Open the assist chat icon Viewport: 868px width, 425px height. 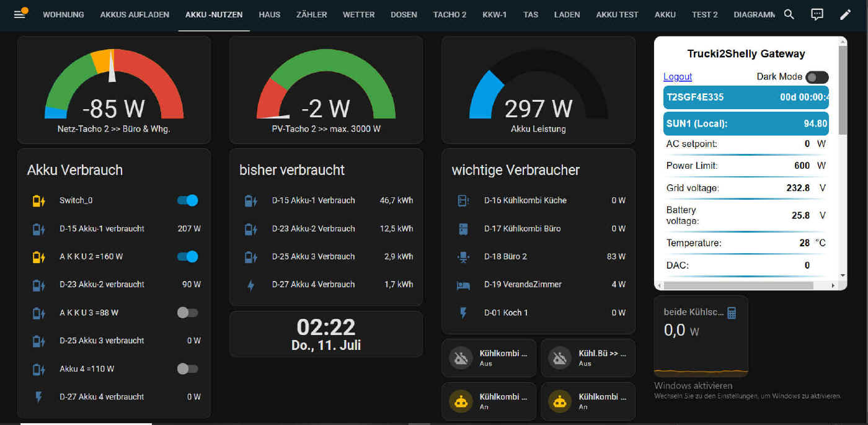click(x=817, y=14)
